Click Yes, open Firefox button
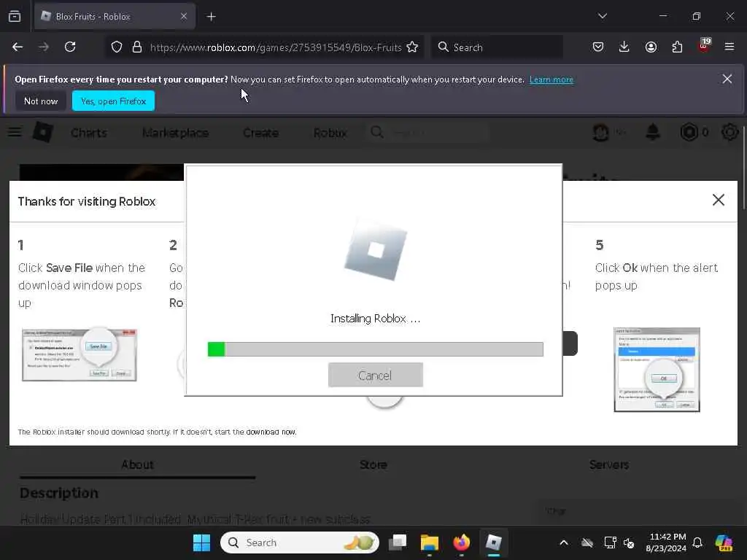The image size is (747, 560). (113, 101)
